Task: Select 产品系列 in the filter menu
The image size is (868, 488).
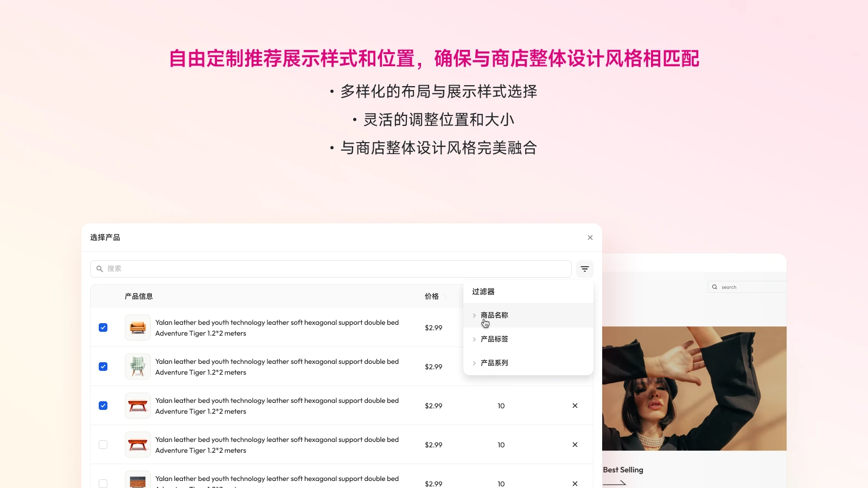Action: point(528,363)
